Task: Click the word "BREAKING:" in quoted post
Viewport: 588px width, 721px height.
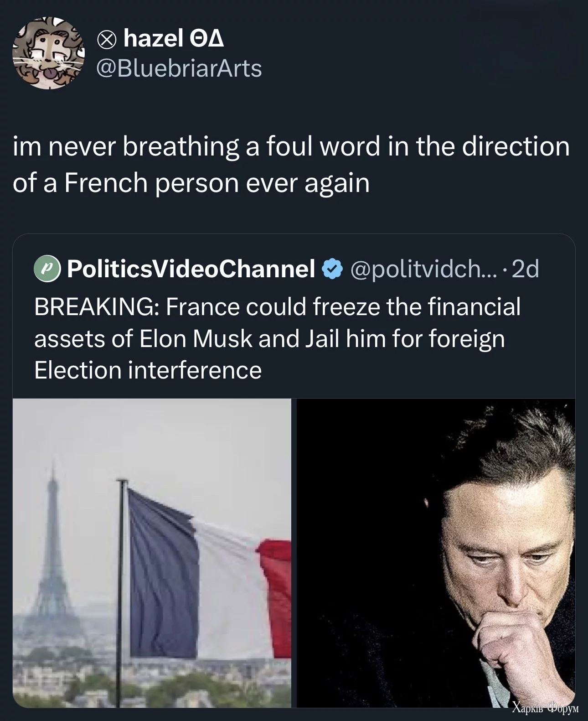Action: [93, 306]
